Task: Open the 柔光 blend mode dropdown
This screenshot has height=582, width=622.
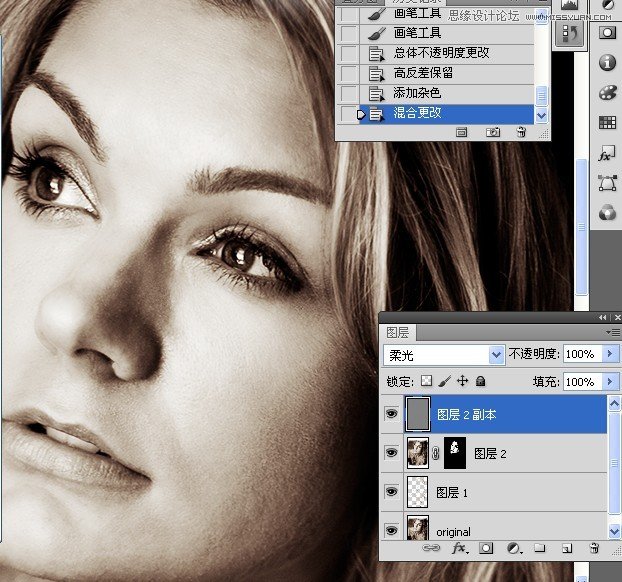Action: pos(496,355)
